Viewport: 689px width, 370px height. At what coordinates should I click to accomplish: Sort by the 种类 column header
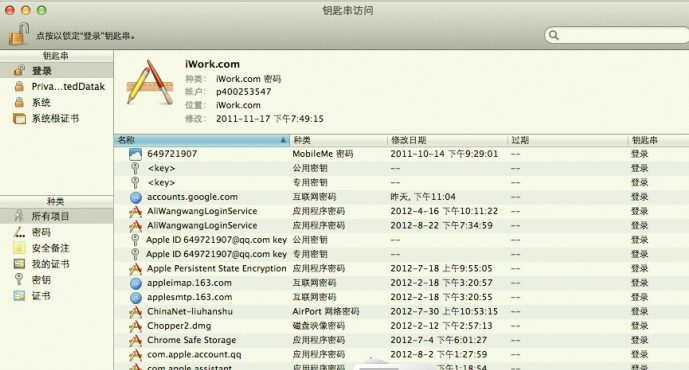pyautogui.click(x=338, y=140)
